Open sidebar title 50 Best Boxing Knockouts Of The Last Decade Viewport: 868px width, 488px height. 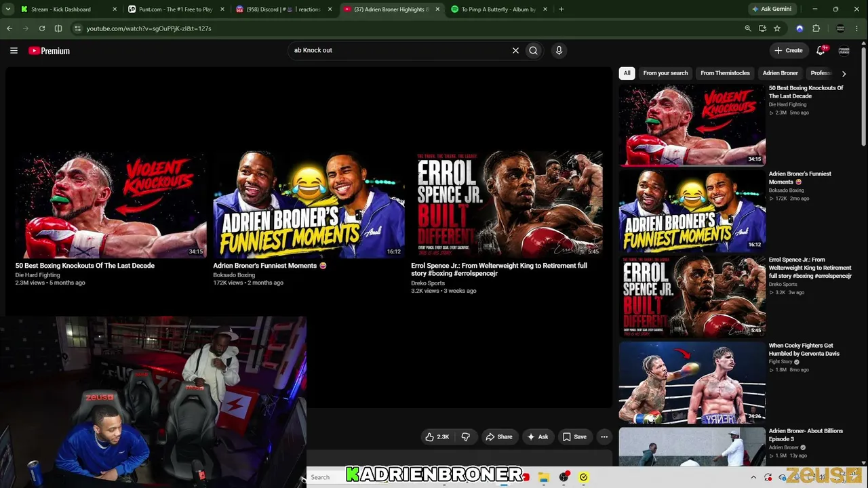point(806,92)
